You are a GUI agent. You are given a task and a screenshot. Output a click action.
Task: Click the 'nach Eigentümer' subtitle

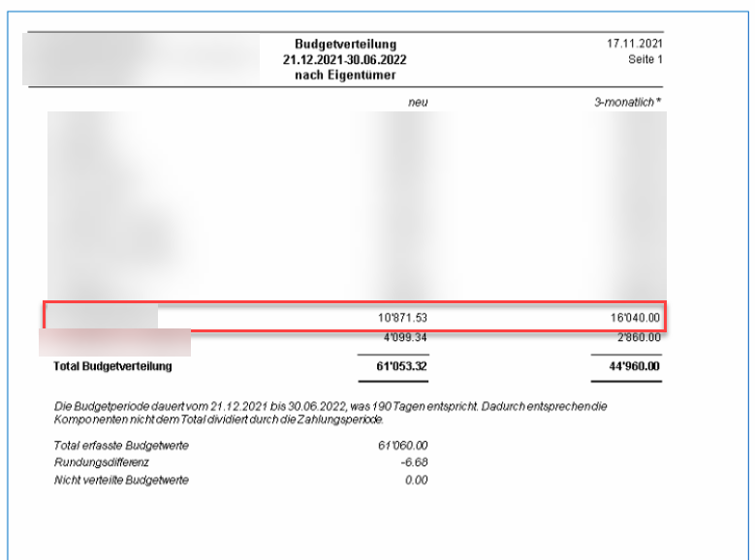pos(345,76)
